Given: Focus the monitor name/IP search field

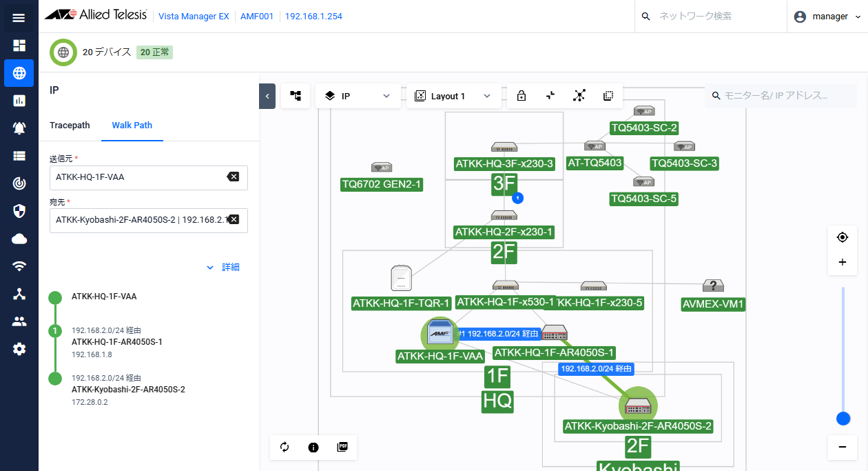Looking at the screenshot, I should click(781, 96).
